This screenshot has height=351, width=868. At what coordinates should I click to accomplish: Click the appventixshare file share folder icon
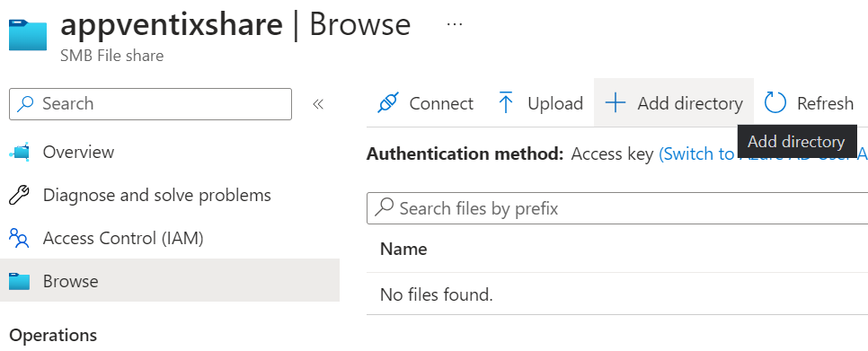point(28,35)
